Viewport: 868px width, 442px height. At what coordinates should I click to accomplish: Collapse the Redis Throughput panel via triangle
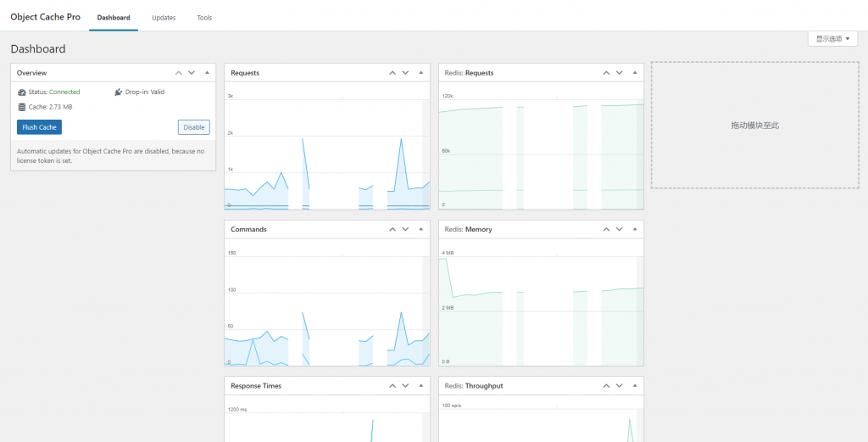(635, 386)
